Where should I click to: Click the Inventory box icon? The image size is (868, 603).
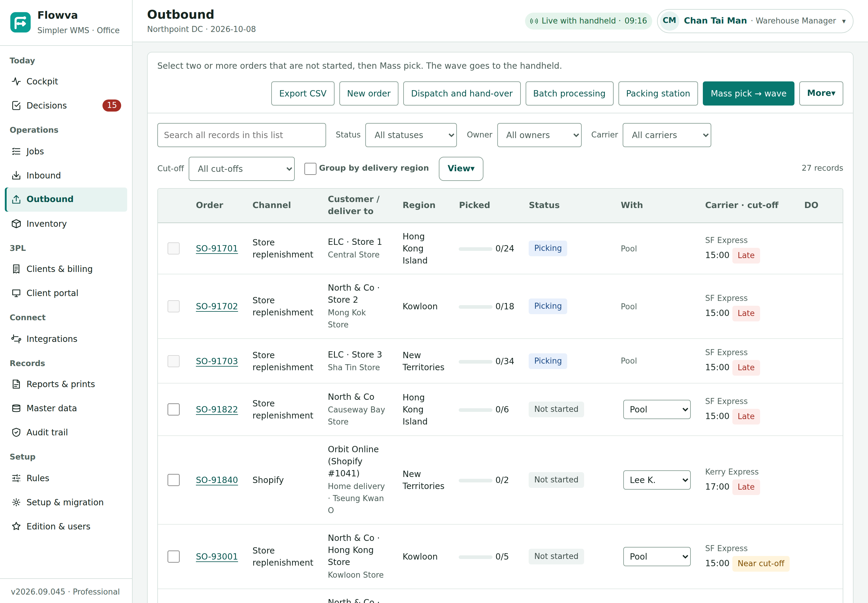(x=16, y=224)
